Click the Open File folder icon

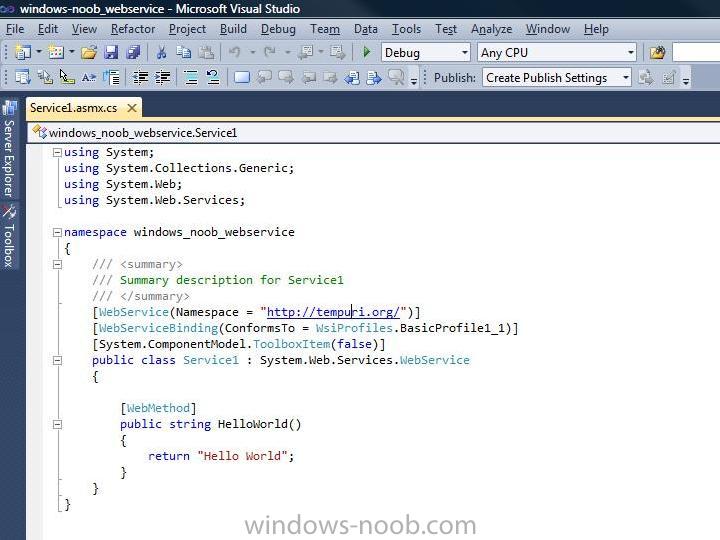(89, 52)
